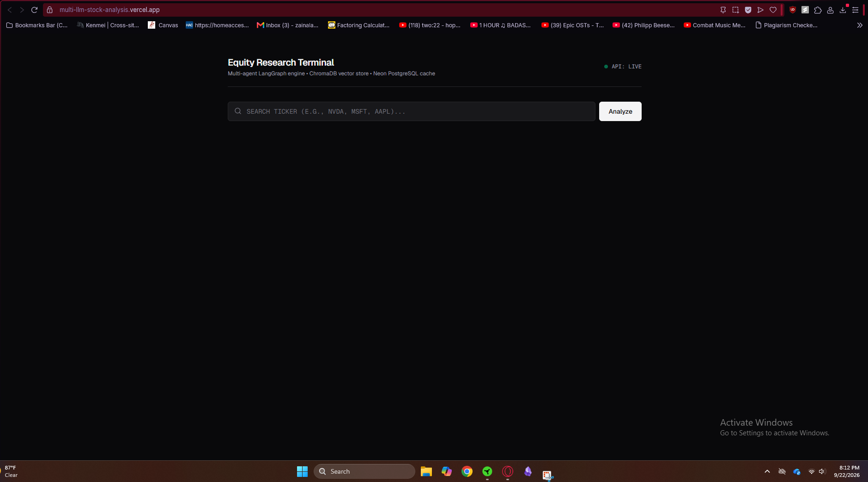Launch Chrome from the taskbar
868x482 pixels.
(x=467, y=471)
